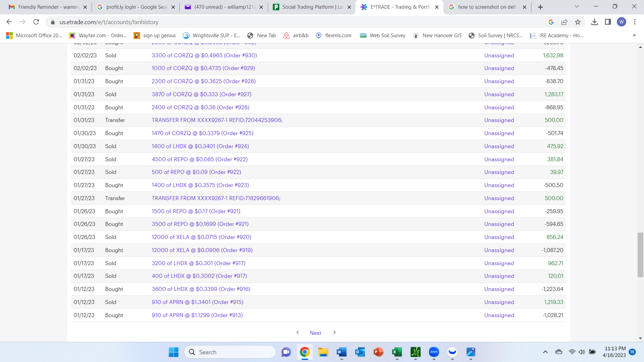Open the new tab plus button
This screenshot has height=362, width=644.
tap(540, 7)
